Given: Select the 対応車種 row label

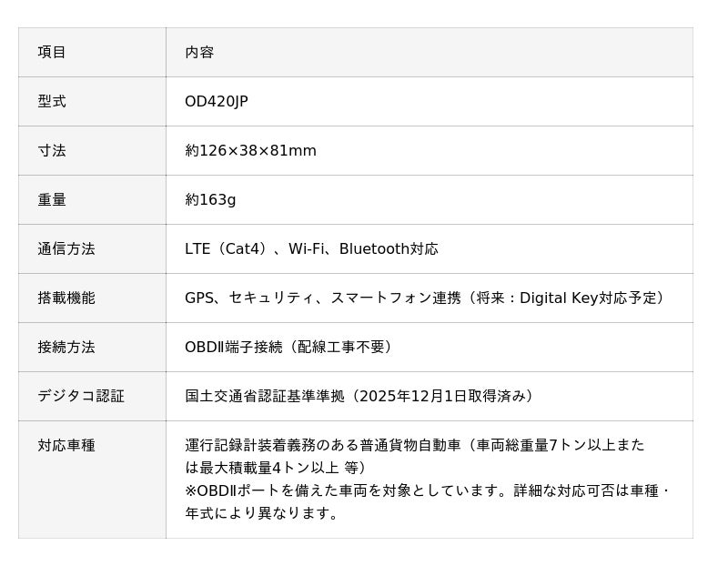Looking at the screenshot, I should click(x=66, y=446).
